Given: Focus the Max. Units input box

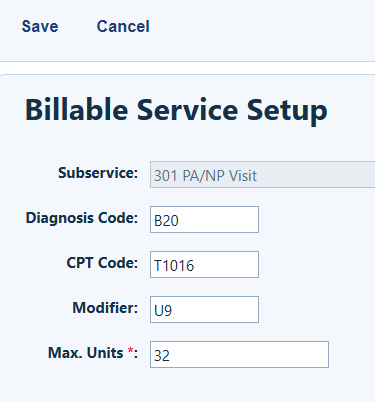Looking at the screenshot, I should 239,355.
